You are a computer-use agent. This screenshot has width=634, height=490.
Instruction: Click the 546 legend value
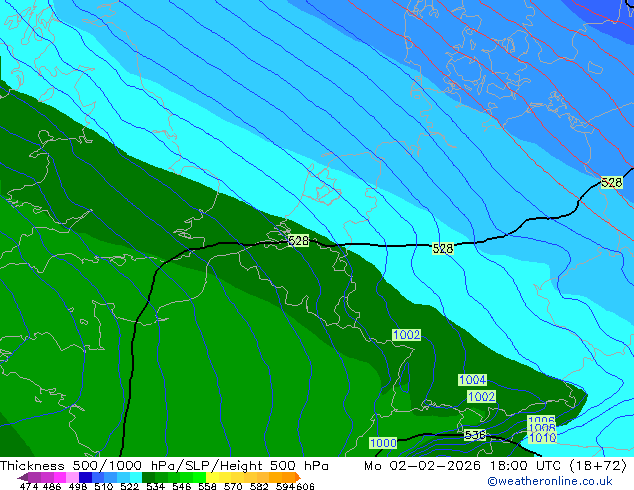pyautogui.click(x=181, y=486)
